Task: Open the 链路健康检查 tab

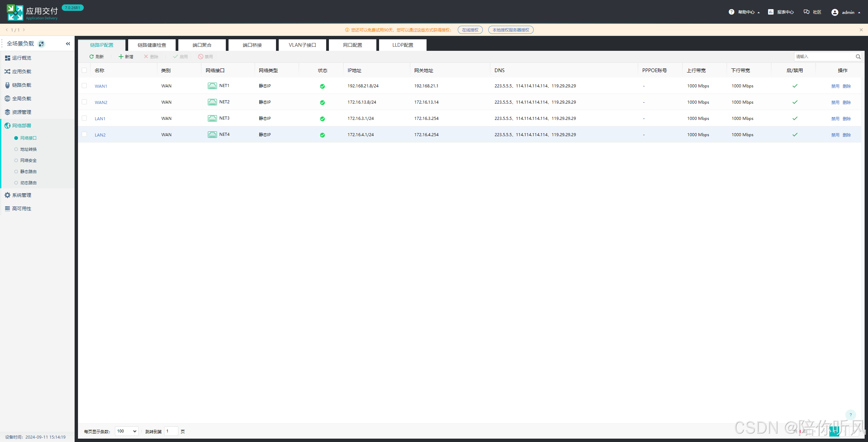Action: tap(152, 45)
